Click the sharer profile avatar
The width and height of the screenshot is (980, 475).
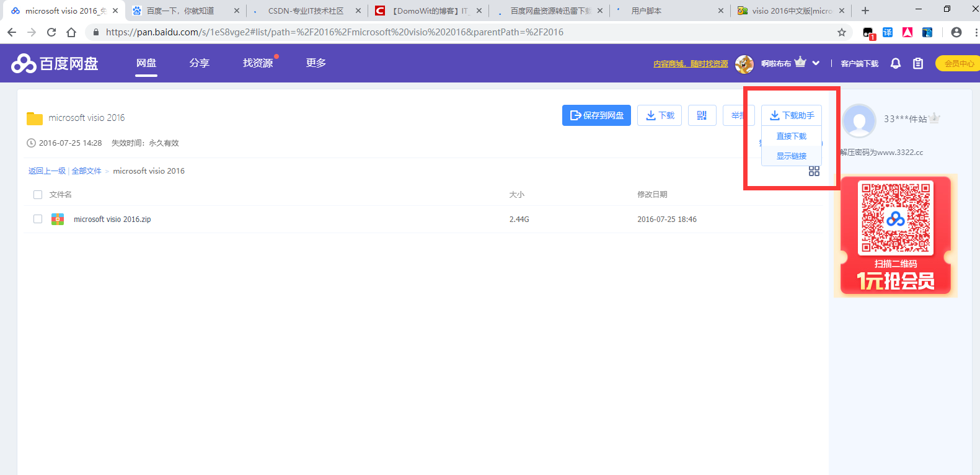859,120
